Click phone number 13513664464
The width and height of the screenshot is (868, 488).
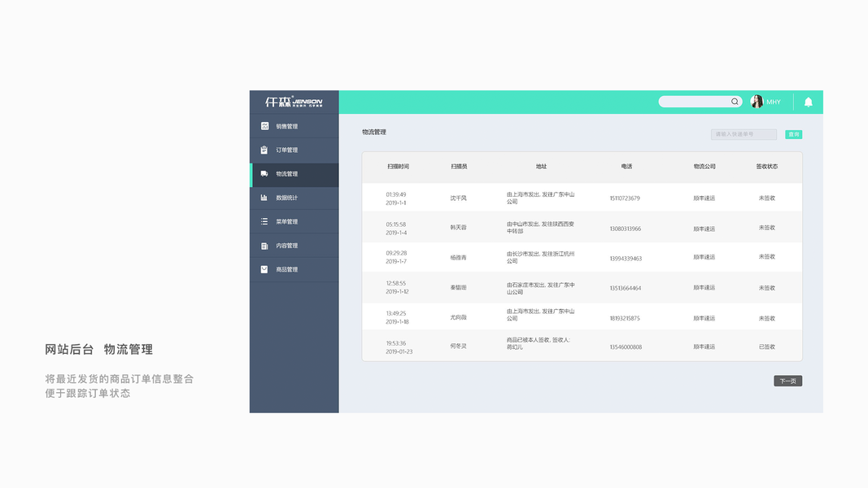click(626, 288)
